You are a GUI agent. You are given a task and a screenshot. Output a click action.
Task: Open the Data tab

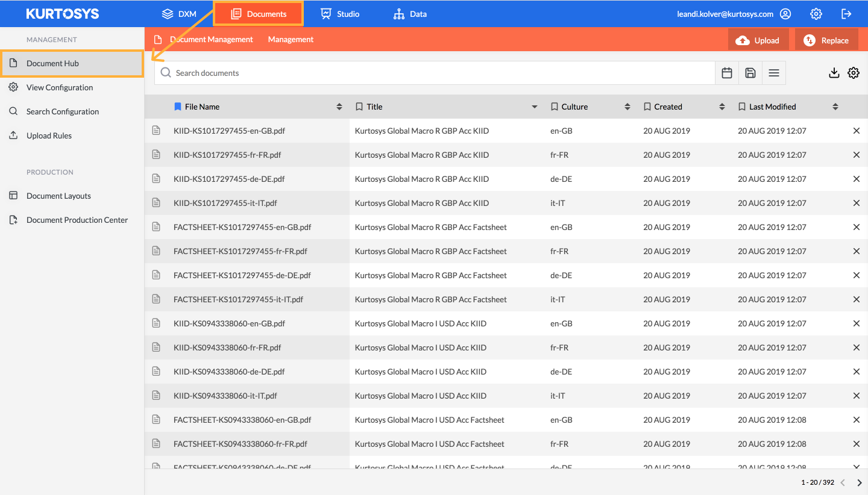(x=410, y=14)
